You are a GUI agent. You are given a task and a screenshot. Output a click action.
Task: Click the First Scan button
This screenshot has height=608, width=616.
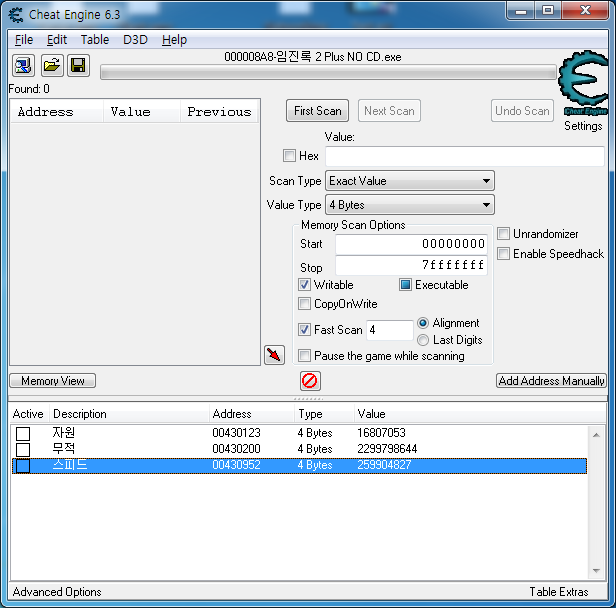[317, 111]
